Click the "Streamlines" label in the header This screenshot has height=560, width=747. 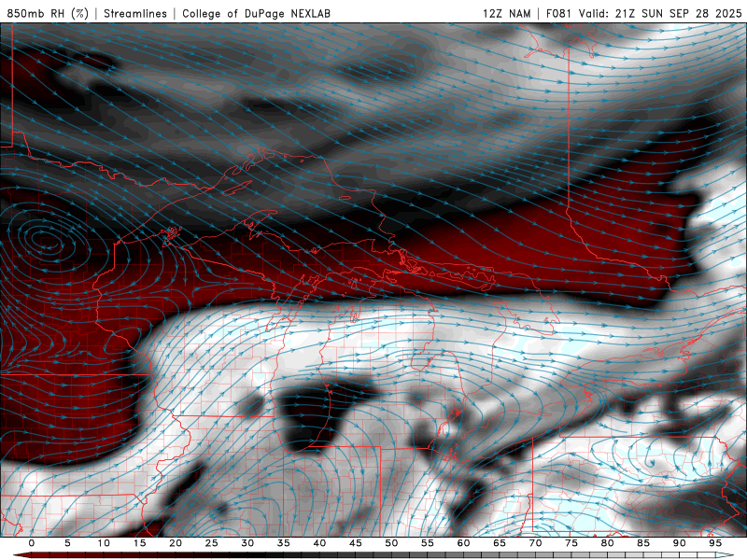(x=135, y=13)
